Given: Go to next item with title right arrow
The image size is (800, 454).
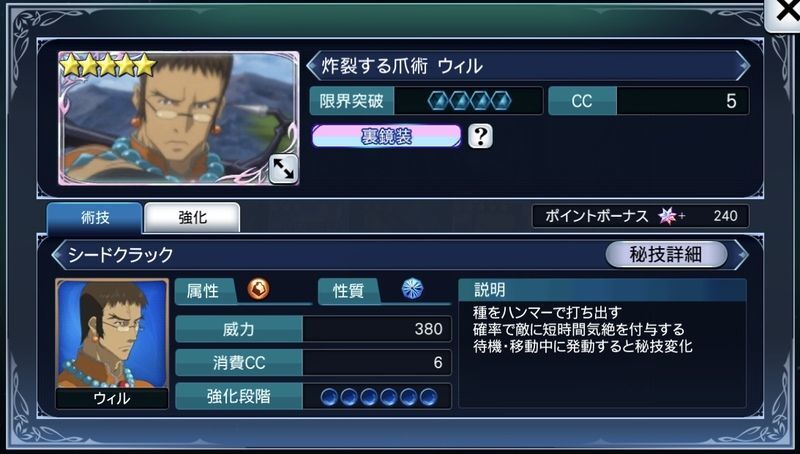Looking at the screenshot, I should pyautogui.click(x=743, y=66).
